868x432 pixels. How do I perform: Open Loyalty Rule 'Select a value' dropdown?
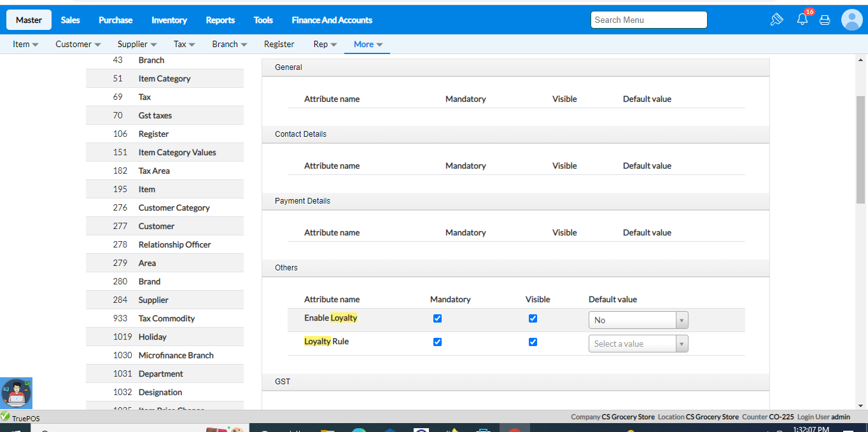638,344
